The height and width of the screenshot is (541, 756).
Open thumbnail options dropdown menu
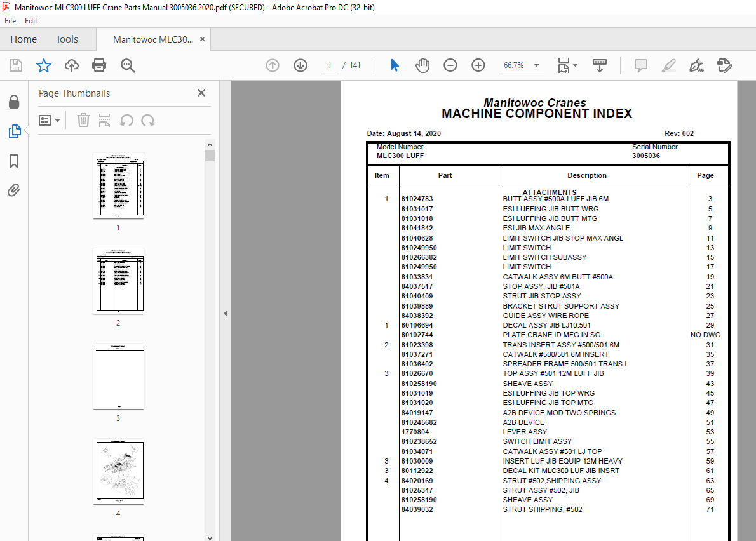[x=49, y=120]
